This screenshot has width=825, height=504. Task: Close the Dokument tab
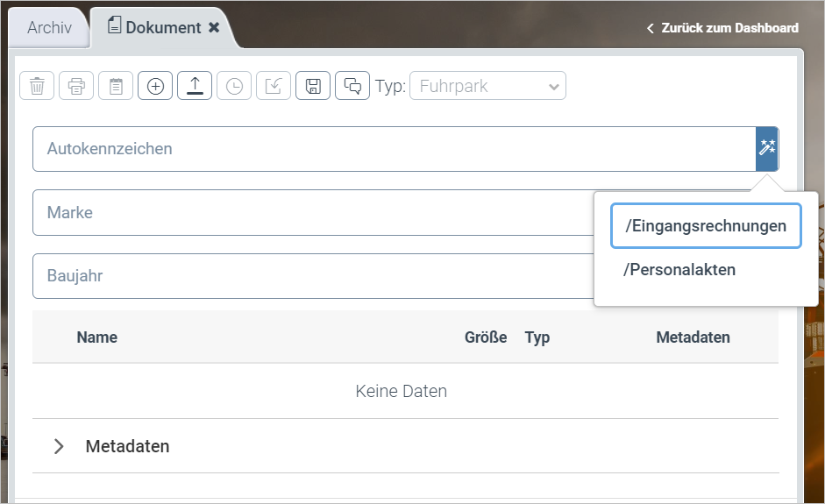coord(214,28)
